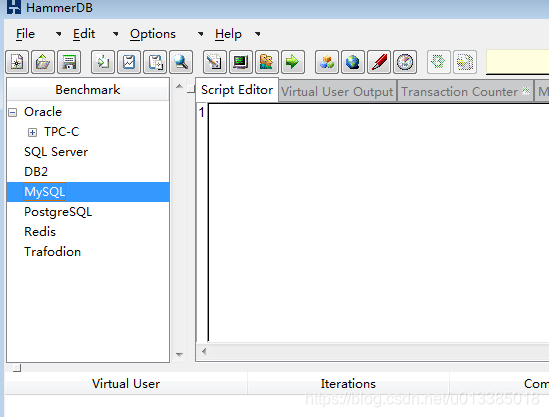The height and width of the screenshot is (417, 549).
Task: Click the pencil-on-page test script icon
Action: pos(215,62)
